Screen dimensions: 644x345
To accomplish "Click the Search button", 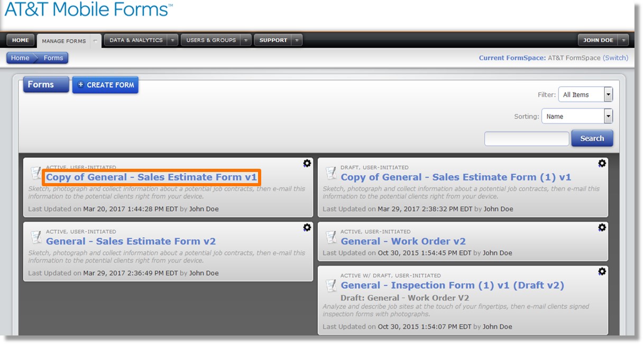I will pyautogui.click(x=592, y=138).
